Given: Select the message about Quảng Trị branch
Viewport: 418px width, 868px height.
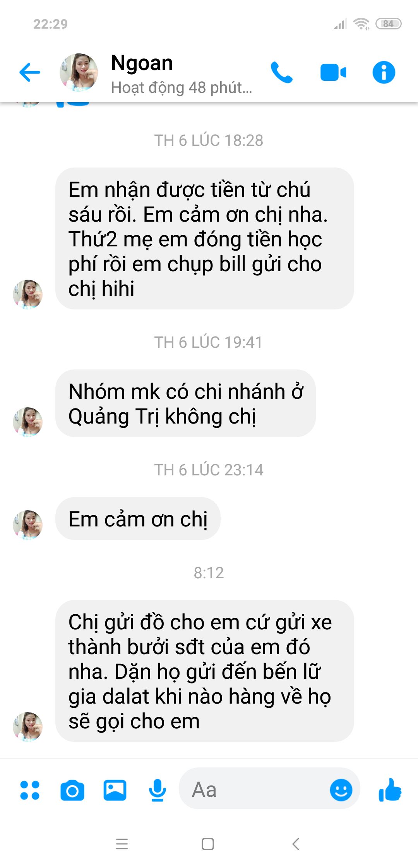Looking at the screenshot, I should [x=185, y=403].
